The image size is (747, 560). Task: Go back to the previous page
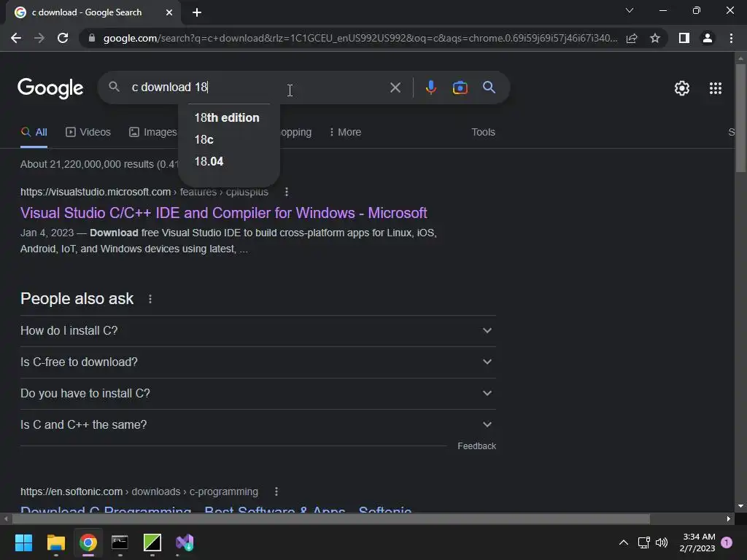point(16,38)
